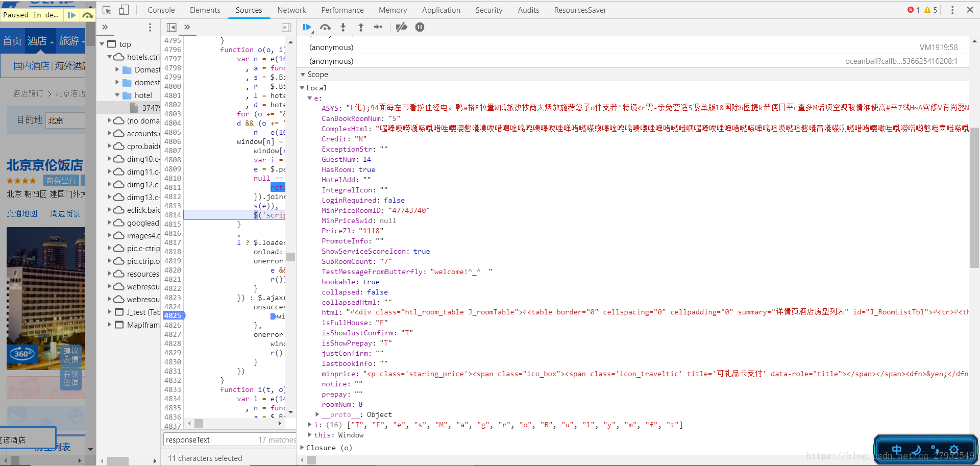The height and width of the screenshot is (466, 980).
Task: Open DevTools customize menu (three dots)
Action: point(952,10)
